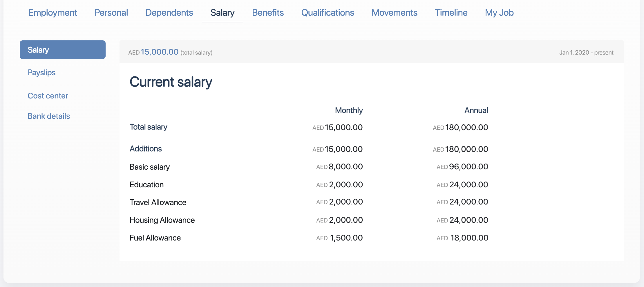
Task: Click the Current salary heading
Action: point(171,82)
